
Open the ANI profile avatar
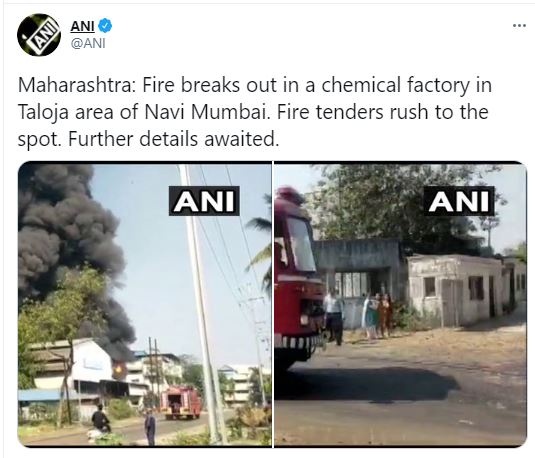tap(39, 35)
